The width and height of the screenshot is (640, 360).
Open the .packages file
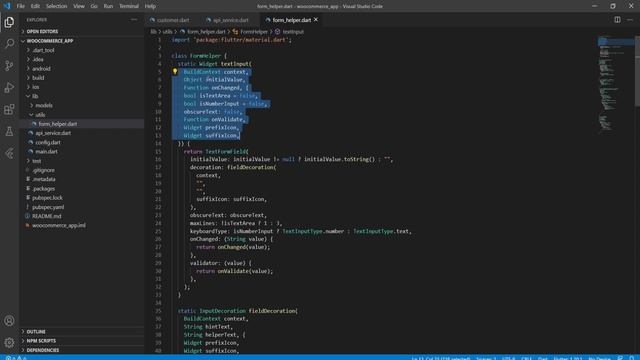click(x=82, y=189)
